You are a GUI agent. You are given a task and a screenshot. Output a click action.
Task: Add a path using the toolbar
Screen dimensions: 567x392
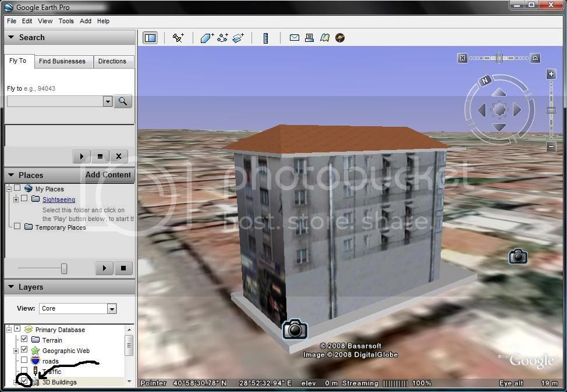[x=222, y=38]
